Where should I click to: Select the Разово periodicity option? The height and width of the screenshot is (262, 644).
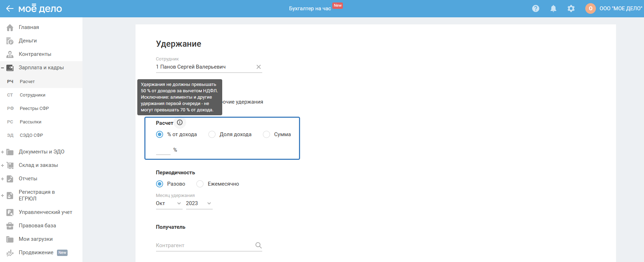[x=160, y=184]
